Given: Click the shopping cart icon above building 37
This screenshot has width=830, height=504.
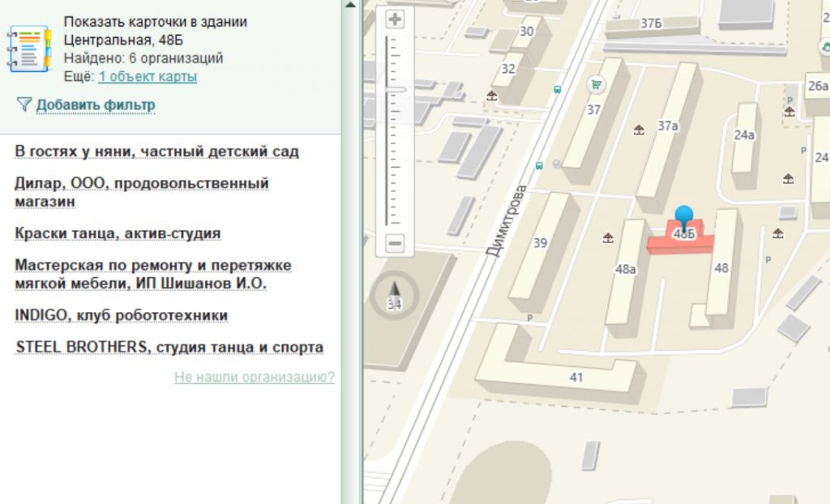Looking at the screenshot, I should [597, 83].
